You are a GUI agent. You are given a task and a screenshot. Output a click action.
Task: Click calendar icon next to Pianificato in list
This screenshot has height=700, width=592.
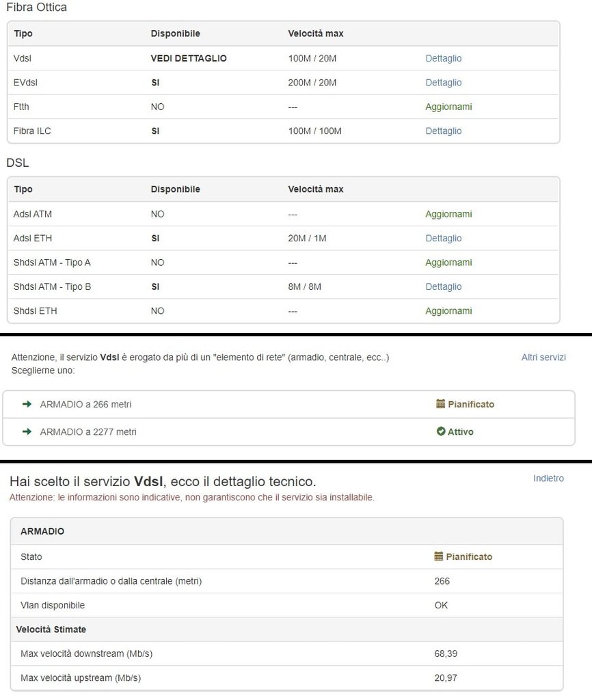pos(440,404)
